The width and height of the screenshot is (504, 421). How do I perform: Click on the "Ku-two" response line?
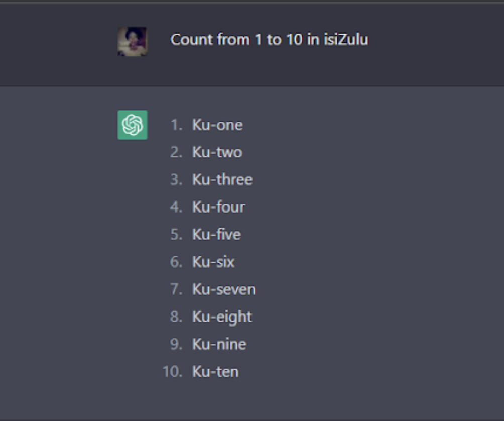(x=217, y=152)
